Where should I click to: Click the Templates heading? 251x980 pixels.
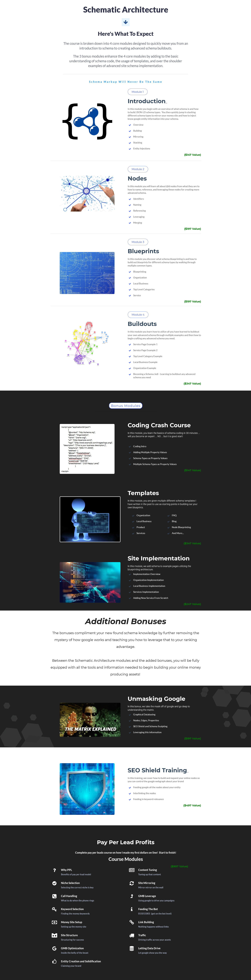click(x=143, y=493)
